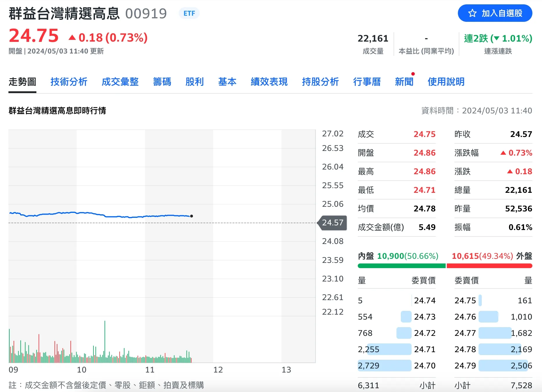
Task: Switch to 行事曆 tab
Action: point(367,82)
